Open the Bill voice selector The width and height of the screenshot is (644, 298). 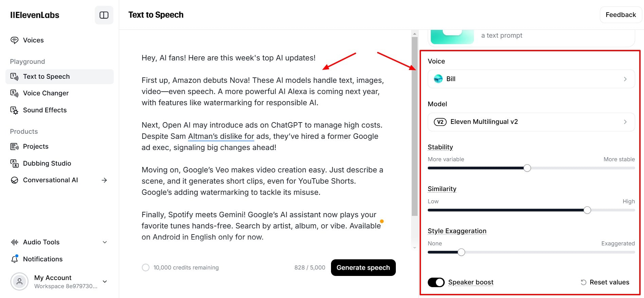pyautogui.click(x=531, y=79)
